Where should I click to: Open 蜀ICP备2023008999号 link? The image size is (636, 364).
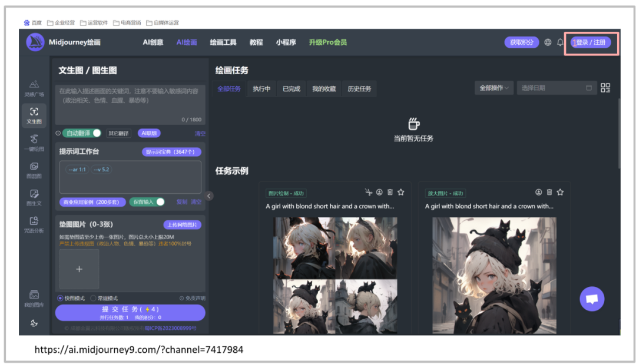pyautogui.click(x=171, y=328)
